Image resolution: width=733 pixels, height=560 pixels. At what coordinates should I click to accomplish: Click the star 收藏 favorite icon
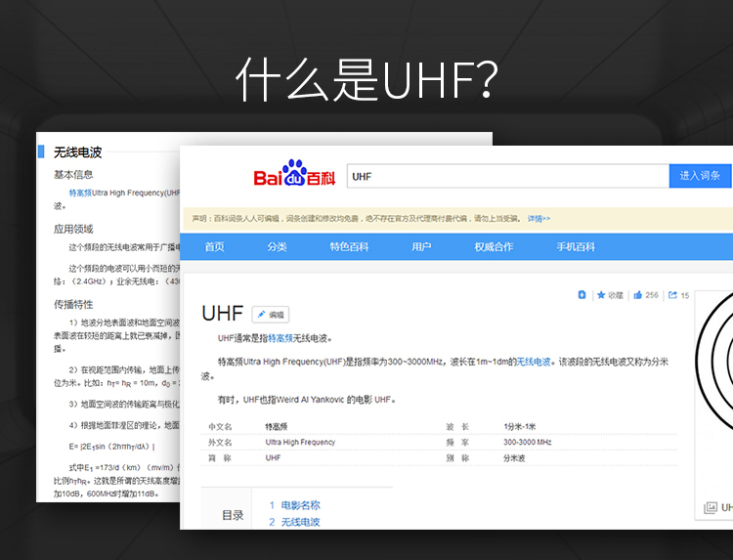[602, 294]
